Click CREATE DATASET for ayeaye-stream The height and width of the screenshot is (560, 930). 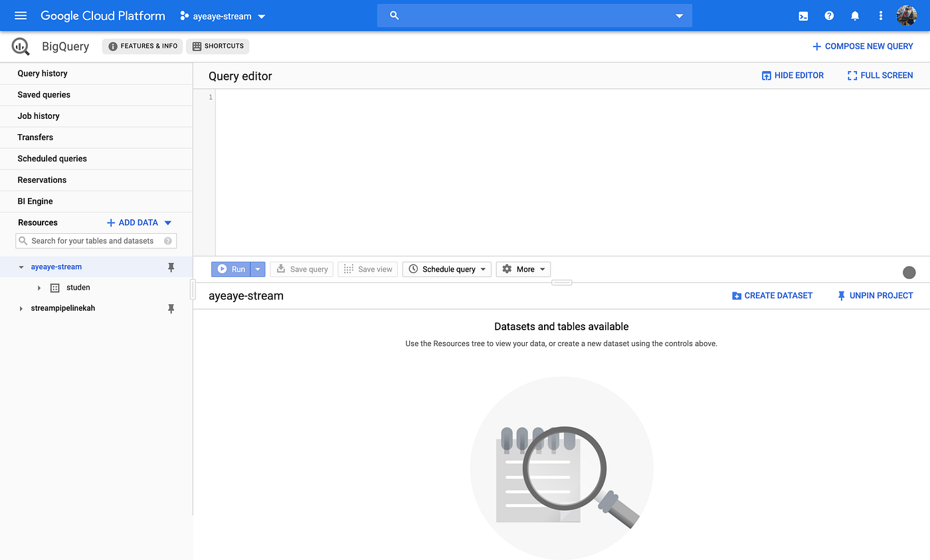(x=772, y=295)
